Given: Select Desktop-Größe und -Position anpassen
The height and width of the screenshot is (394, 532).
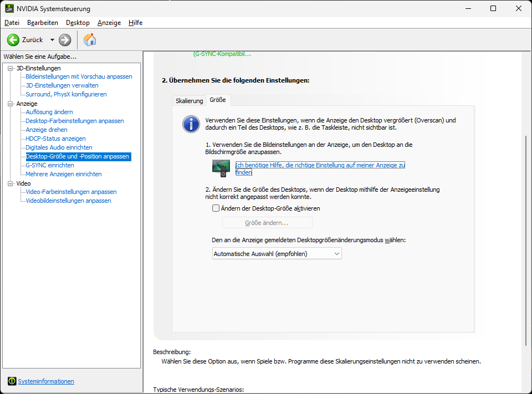Looking at the screenshot, I should coord(78,156).
